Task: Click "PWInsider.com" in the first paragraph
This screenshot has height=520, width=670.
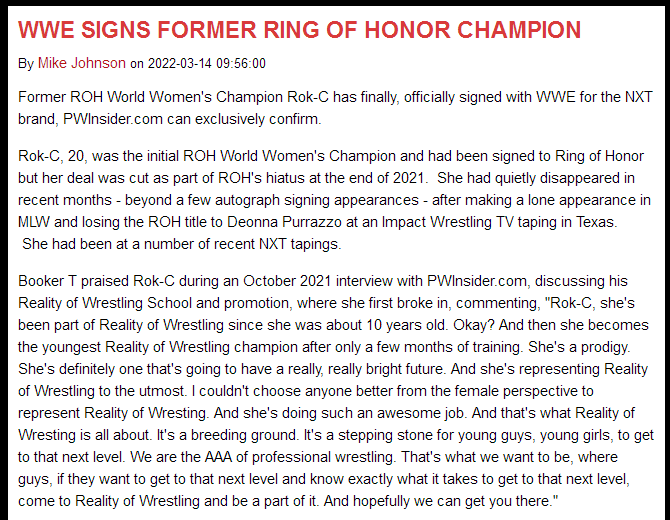Action: pyautogui.click(x=113, y=119)
